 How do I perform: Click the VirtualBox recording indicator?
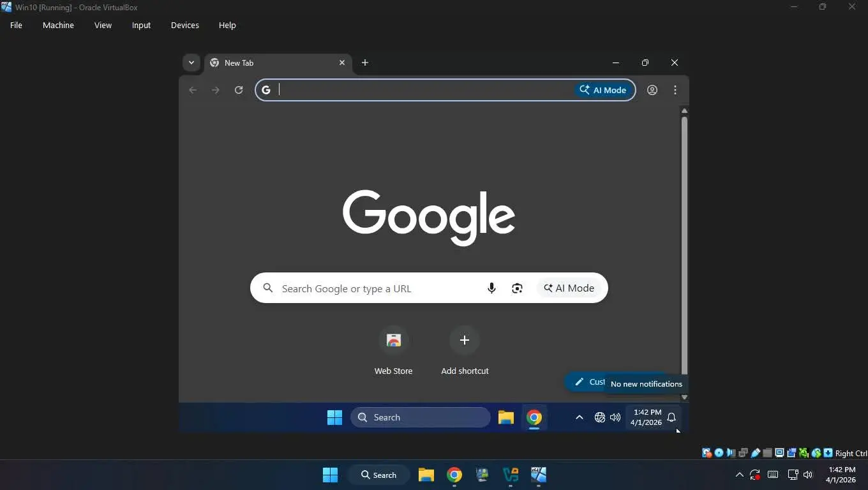(x=792, y=453)
